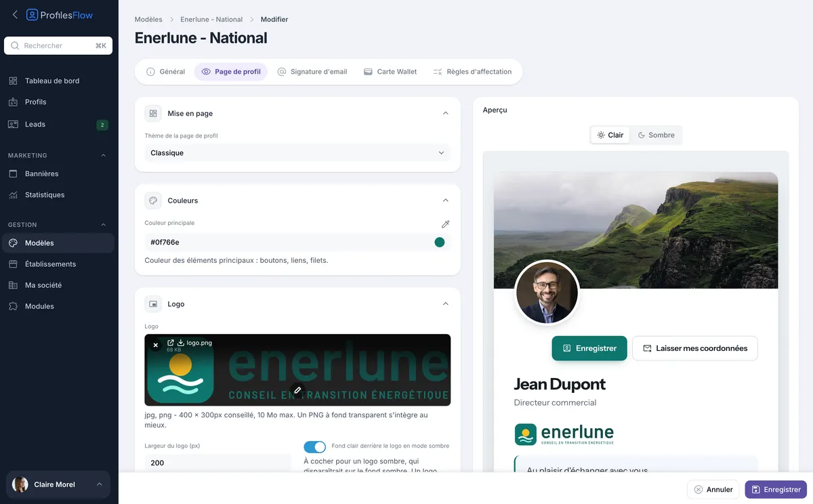Screen dimensions: 813x504
Task: Click the enerlune logo in preview
Action: click(x=564, y=434)
